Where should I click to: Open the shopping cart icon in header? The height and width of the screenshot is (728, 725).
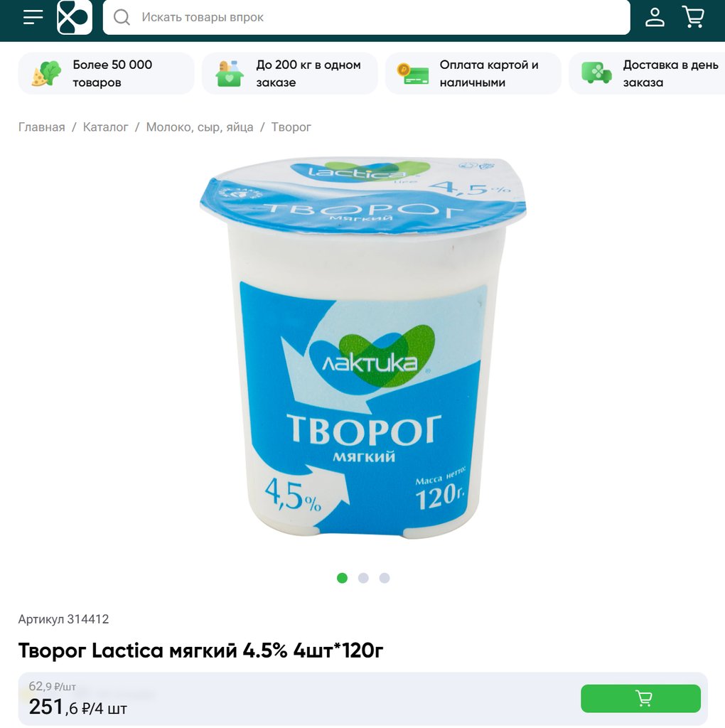click(693, 17)
